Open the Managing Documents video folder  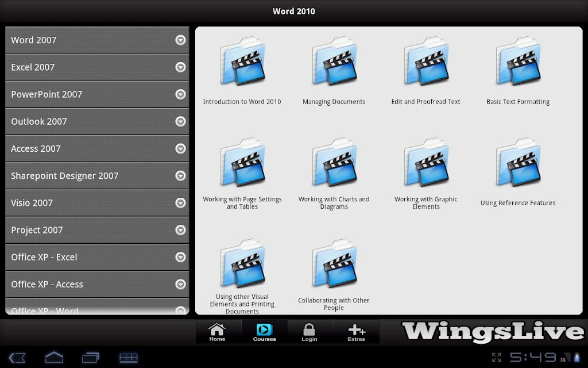(x=335, y=61)
